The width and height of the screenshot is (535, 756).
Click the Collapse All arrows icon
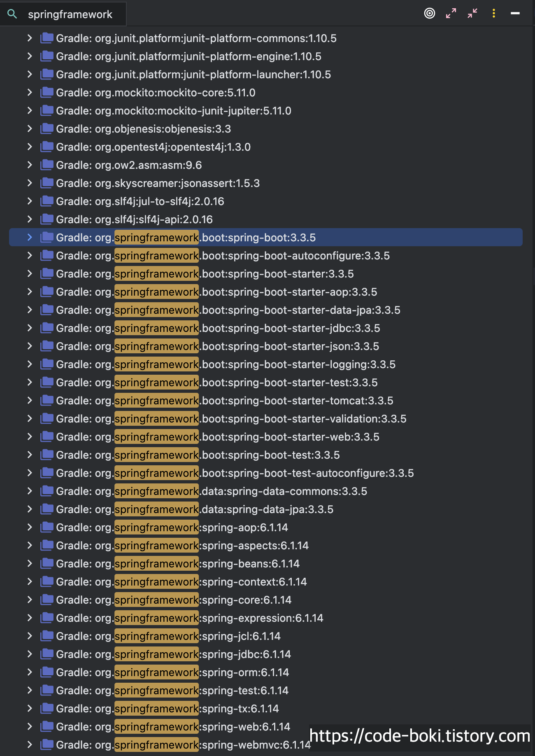pos(472,13)
